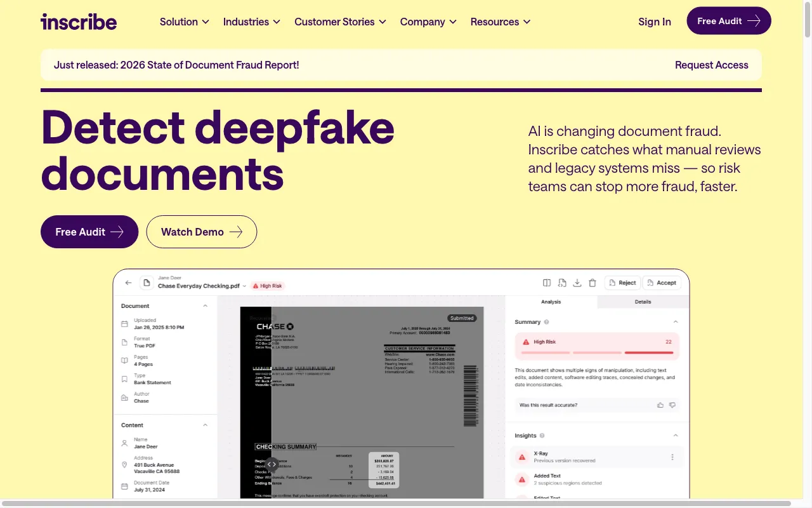812x508 pixels.
Task: Click the bookmark icon beside Type
Action: [x=124, y=379]
